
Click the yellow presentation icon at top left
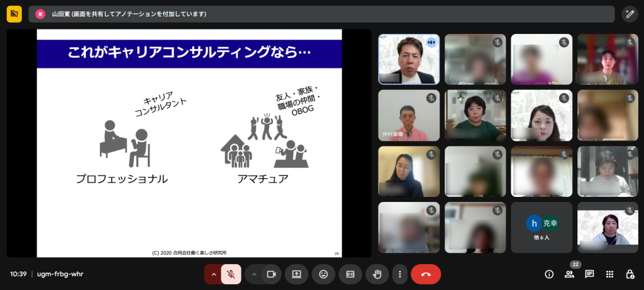coord(14,14)
